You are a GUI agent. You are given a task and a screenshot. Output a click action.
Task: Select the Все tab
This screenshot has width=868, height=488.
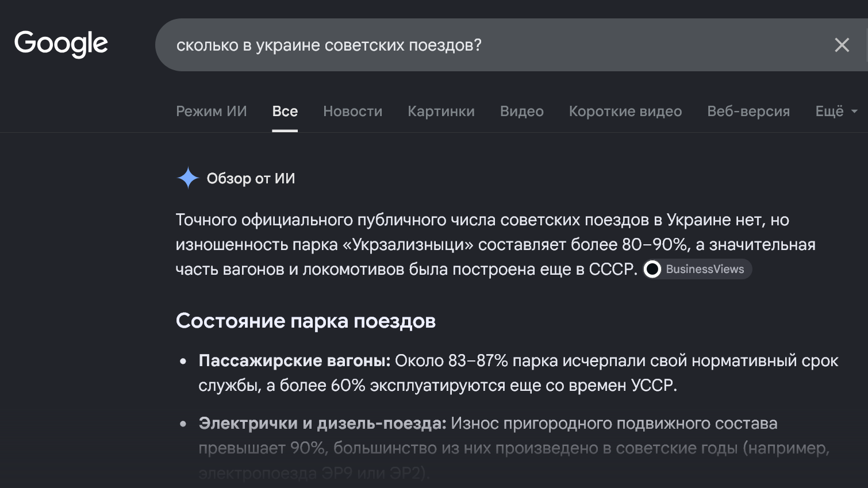pyautogui.click(x=285, y=112)
